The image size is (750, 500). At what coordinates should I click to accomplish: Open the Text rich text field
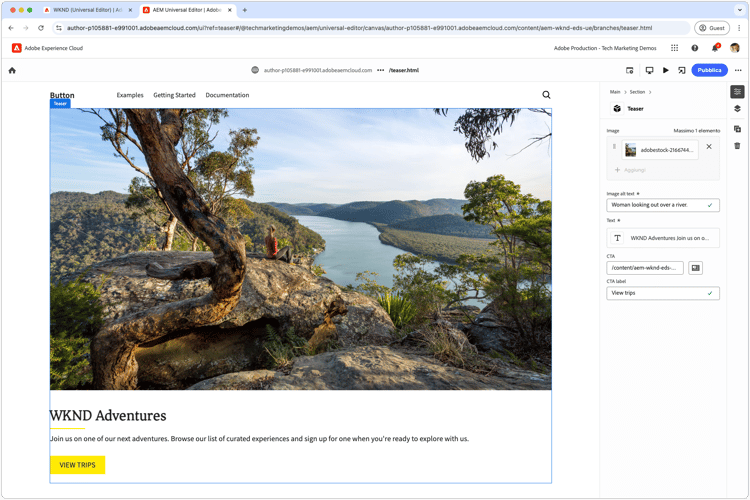(662, 238)
